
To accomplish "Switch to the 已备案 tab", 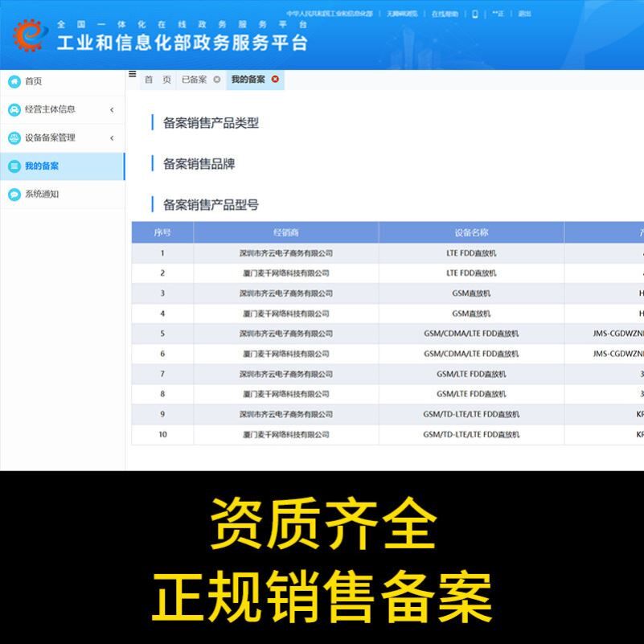I will (195, 80).
